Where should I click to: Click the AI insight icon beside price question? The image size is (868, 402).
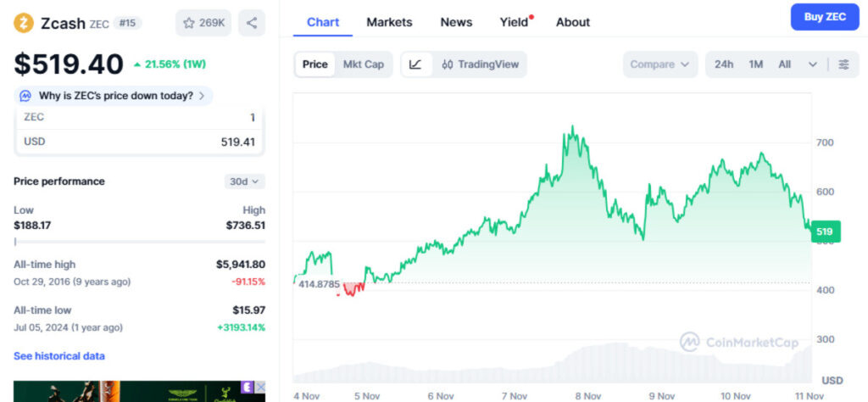(x=26, y=96)
